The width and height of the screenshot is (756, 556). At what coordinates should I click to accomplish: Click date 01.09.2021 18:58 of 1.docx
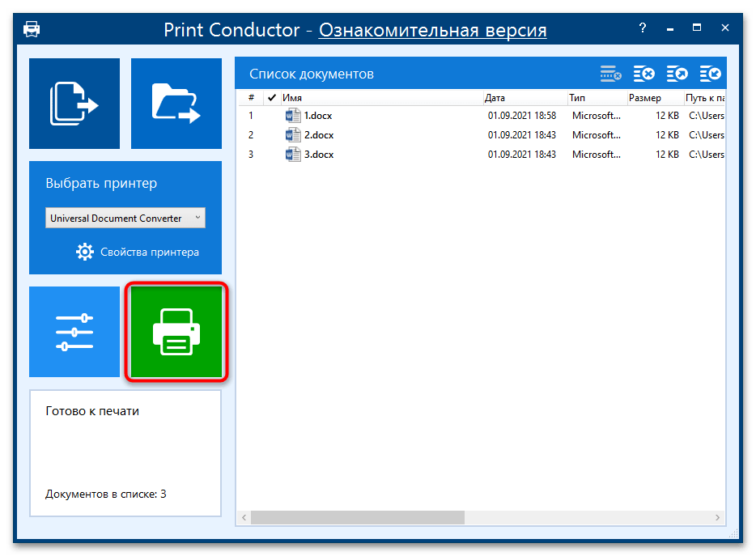[x=522, y=116]
